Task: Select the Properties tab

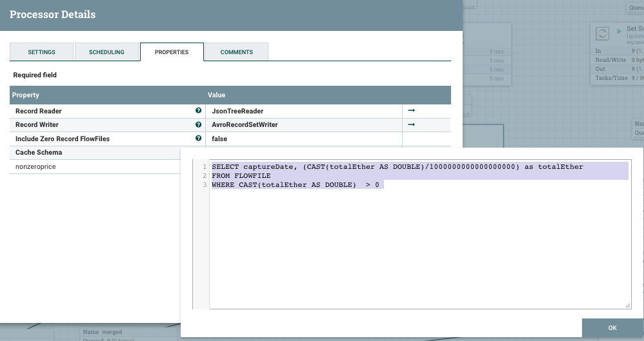Action: tap(172, 52)
